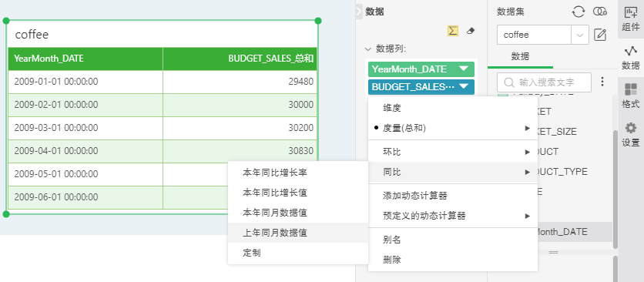Open the 设置 settings panel

631,134
